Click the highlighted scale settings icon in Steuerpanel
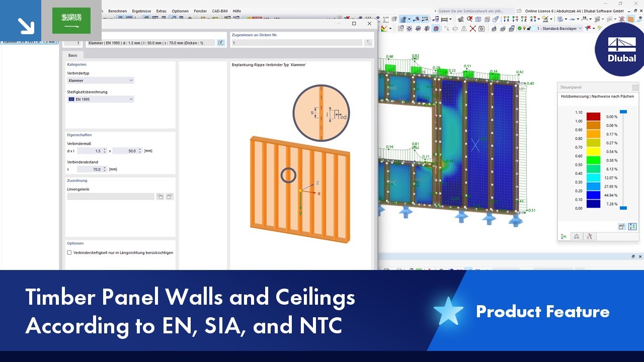This screenshot has width=644, height=362. click(x=632, y=227)
